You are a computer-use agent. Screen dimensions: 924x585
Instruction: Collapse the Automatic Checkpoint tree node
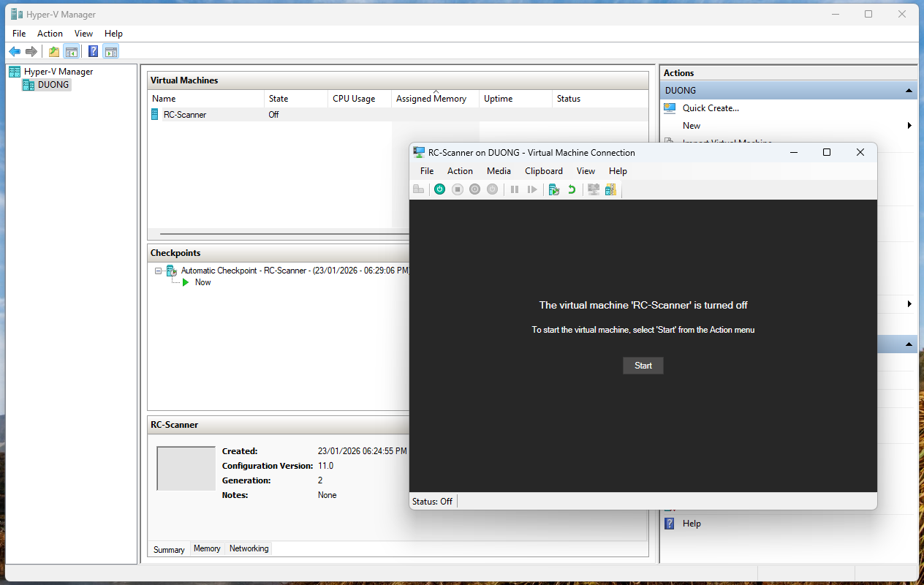tap(158, 271)
